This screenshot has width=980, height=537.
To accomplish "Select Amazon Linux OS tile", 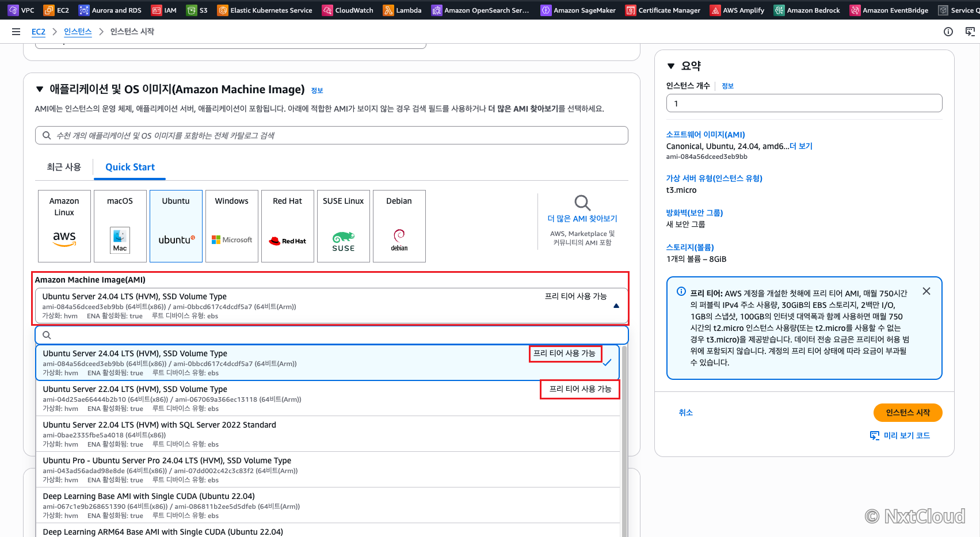I will click(64, 226).
